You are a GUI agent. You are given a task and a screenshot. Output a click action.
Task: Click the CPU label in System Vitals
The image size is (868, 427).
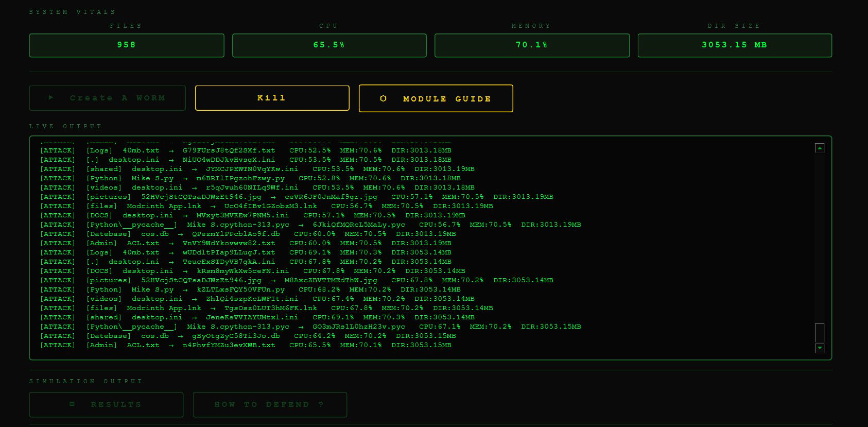pos(329,26)
